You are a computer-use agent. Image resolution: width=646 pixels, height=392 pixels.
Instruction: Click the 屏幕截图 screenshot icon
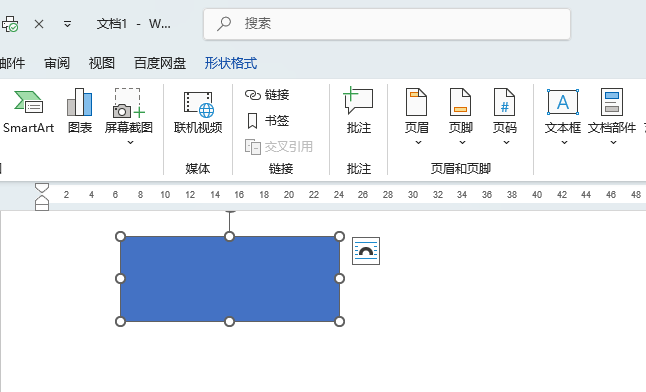coord(129,103)
